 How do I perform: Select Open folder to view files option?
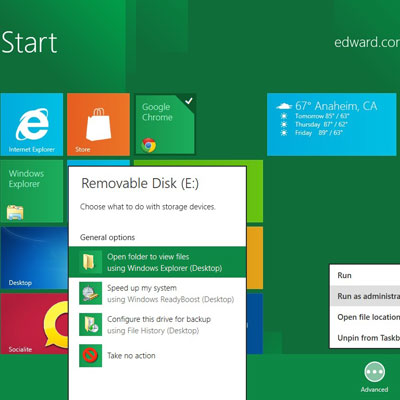click(x=157, y=262)
